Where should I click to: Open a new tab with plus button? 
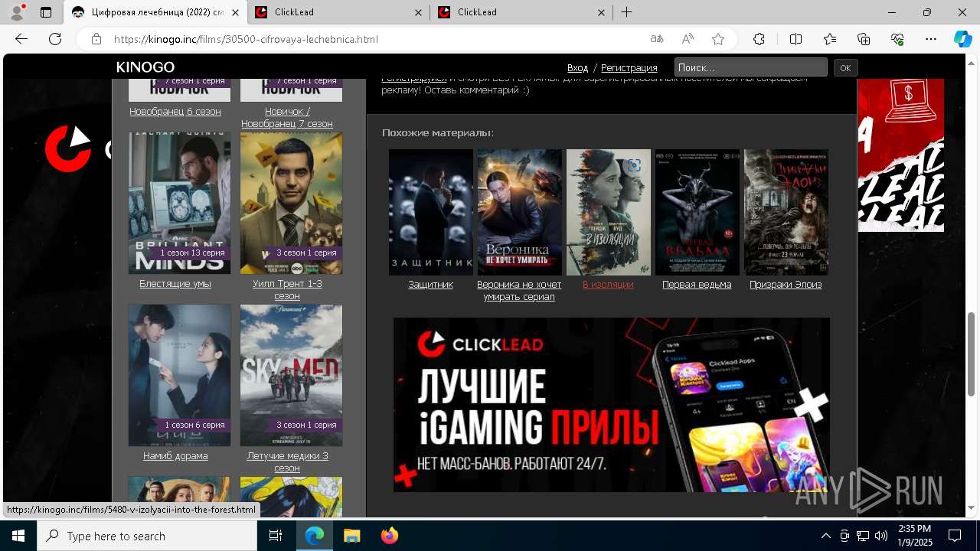627,12
